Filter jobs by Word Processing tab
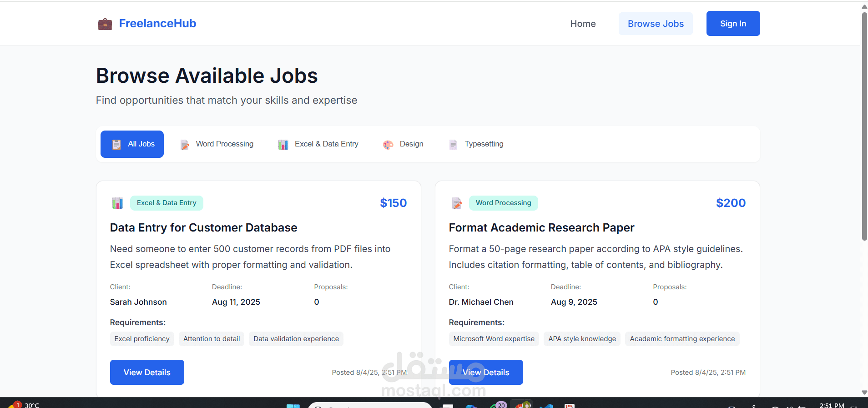868x408 pixels. coord(217,144)
